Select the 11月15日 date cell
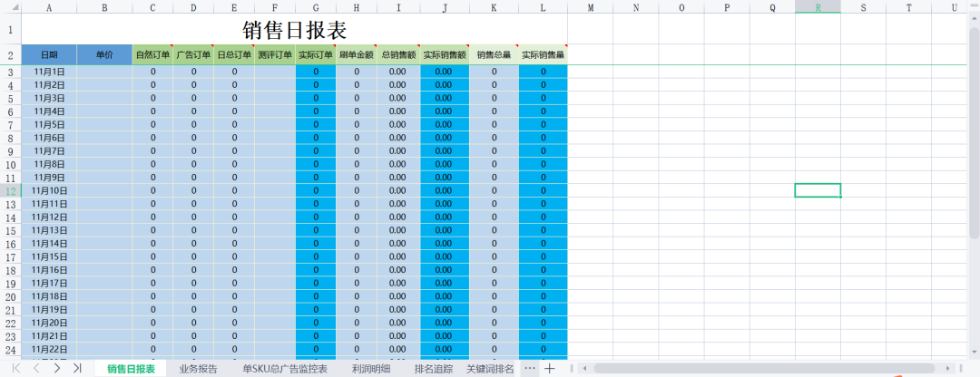The width and height of the screenshot is (980, 377). (x=49, y=256)
